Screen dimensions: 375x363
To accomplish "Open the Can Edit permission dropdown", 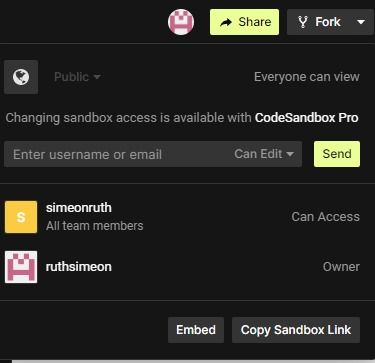I will coord(264,154).
